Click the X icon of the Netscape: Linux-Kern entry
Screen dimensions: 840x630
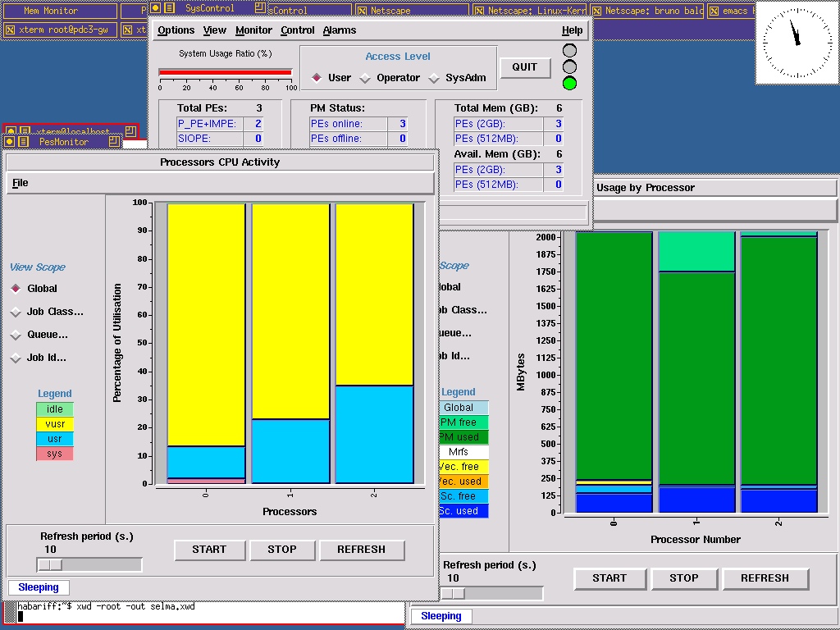click(x=479, y=11)
